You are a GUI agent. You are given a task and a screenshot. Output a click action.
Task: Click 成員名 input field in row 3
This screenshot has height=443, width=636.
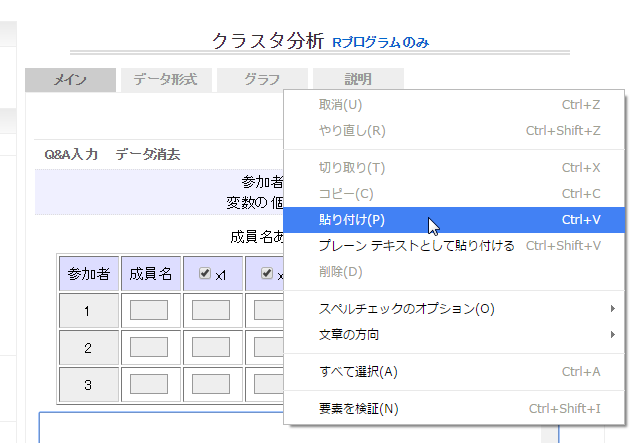(x=149, y=384)
